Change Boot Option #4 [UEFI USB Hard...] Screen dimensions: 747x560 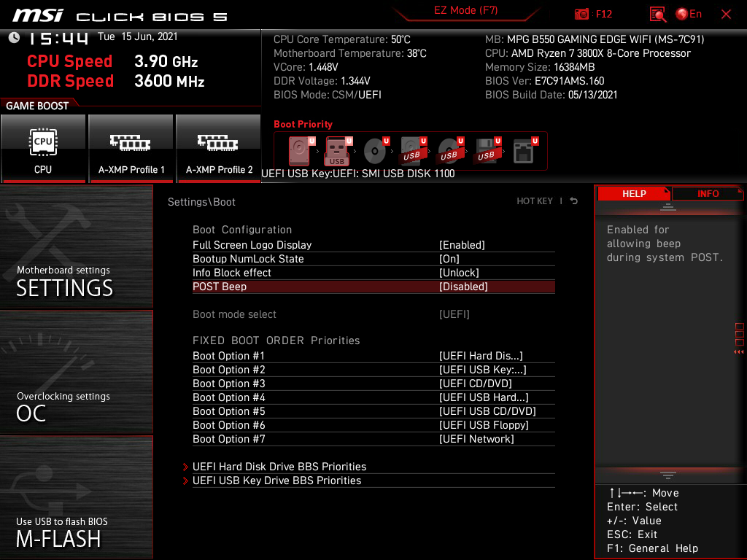[484, 397]
